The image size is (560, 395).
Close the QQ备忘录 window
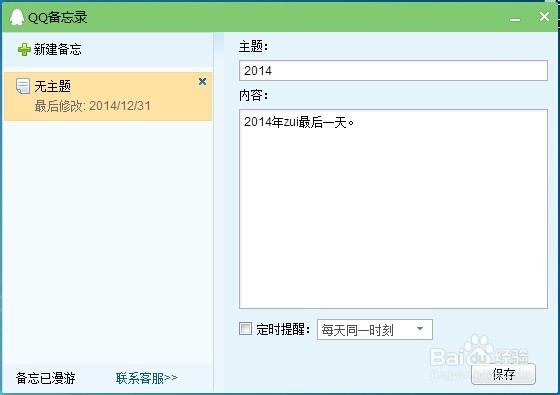[544, 16]
